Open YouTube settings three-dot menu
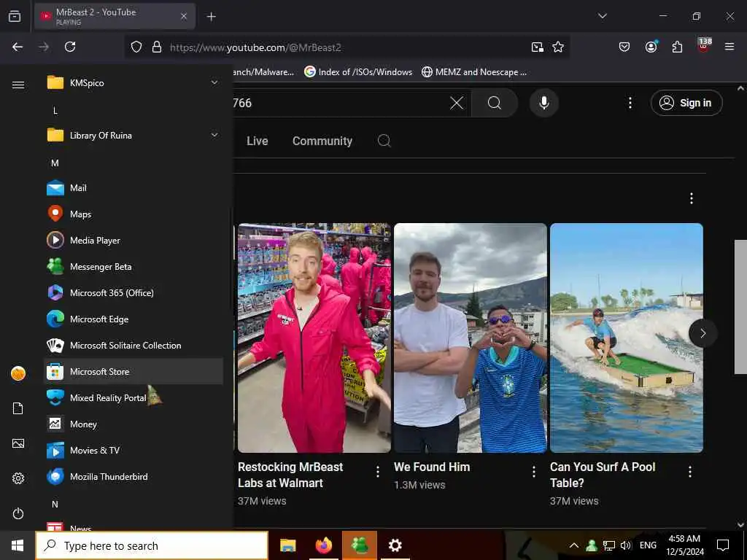Viewport: 747px width, 560px height. click(x=630, y=103)
